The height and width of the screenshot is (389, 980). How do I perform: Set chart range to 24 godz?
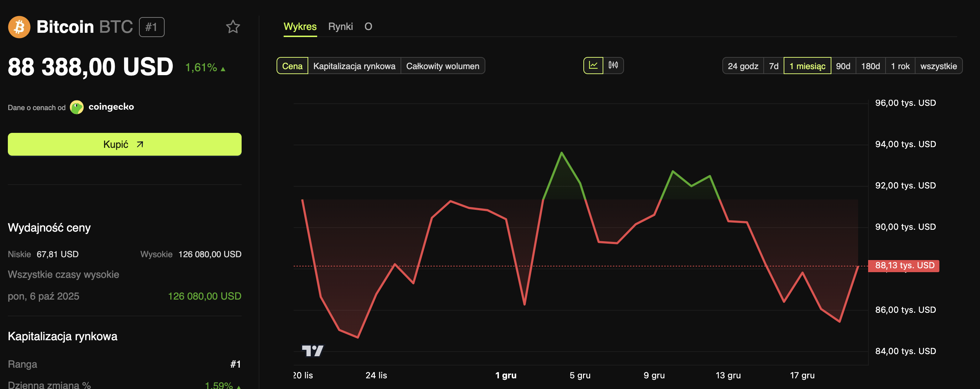pos(743,66)
